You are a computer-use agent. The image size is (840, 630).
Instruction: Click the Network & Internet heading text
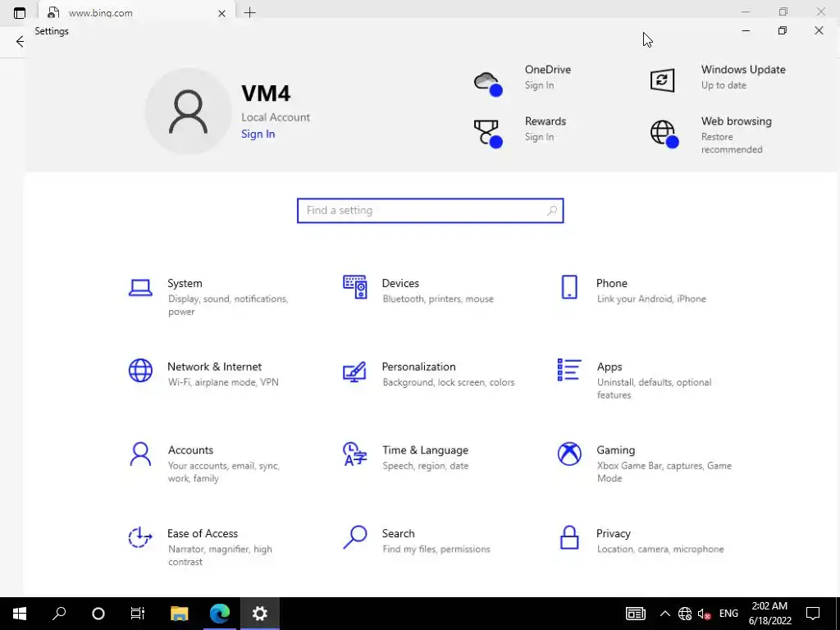214,367
